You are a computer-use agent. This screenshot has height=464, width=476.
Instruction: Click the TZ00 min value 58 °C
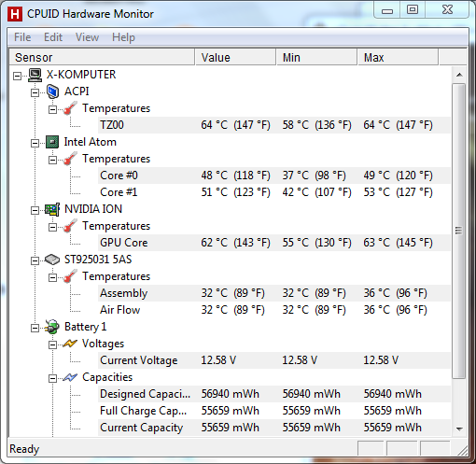pos(316,125)
